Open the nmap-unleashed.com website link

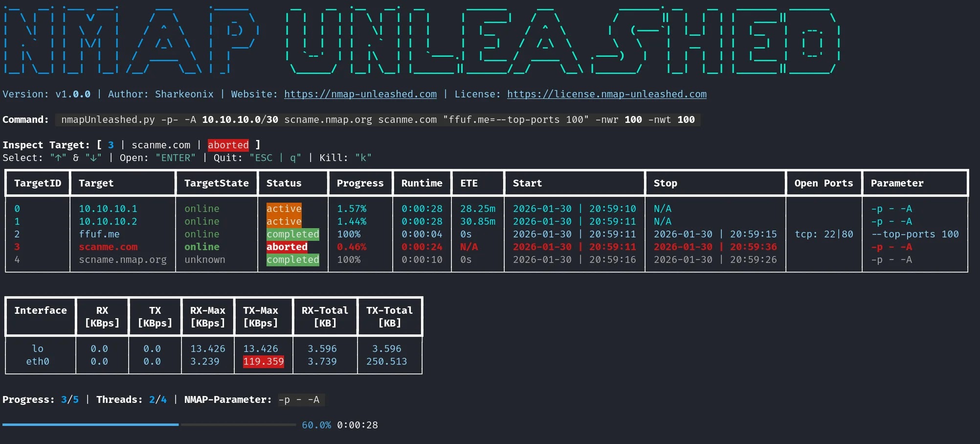(x=360, y=94)
